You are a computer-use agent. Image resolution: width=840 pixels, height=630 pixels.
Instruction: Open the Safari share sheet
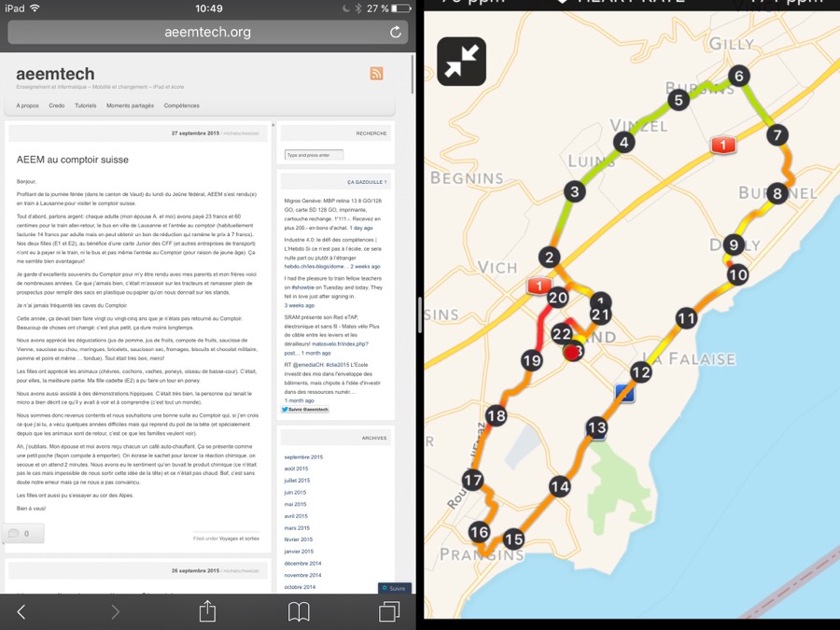[207, 611]
